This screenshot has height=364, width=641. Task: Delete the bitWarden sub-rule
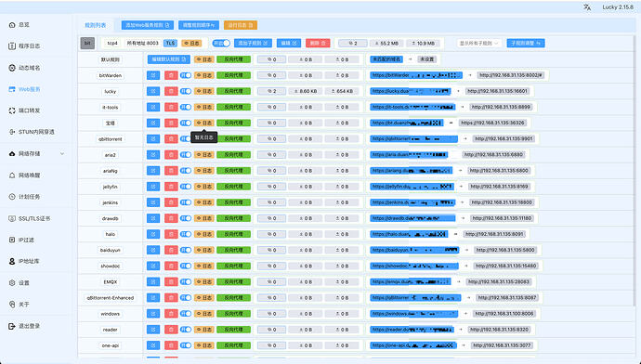coord(171,75)
